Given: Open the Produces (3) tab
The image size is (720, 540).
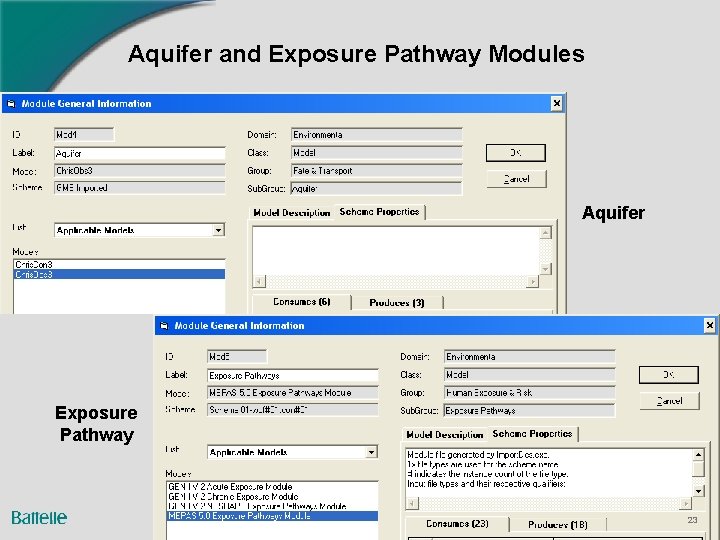Looking at the screenshot, I should [x=397, y=303].
